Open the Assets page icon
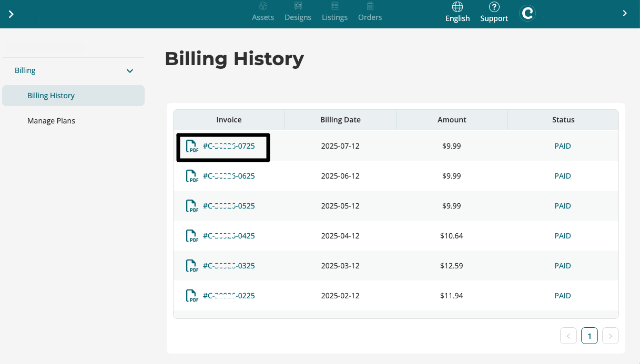 click(263, 6)
